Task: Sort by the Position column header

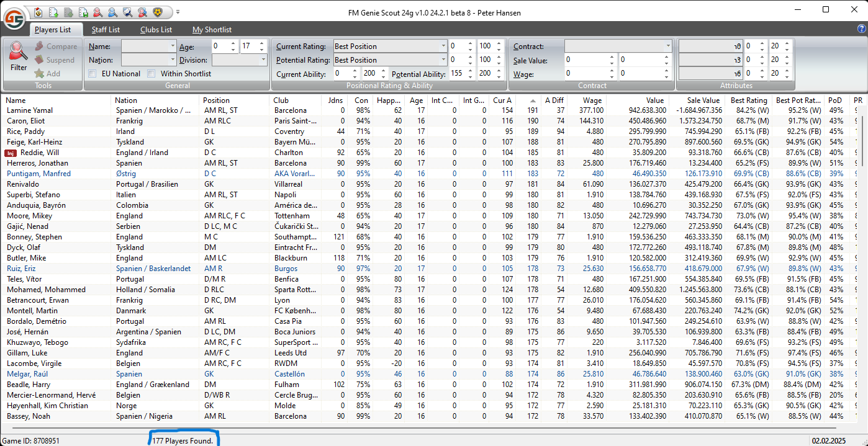Action: (235, 100)
